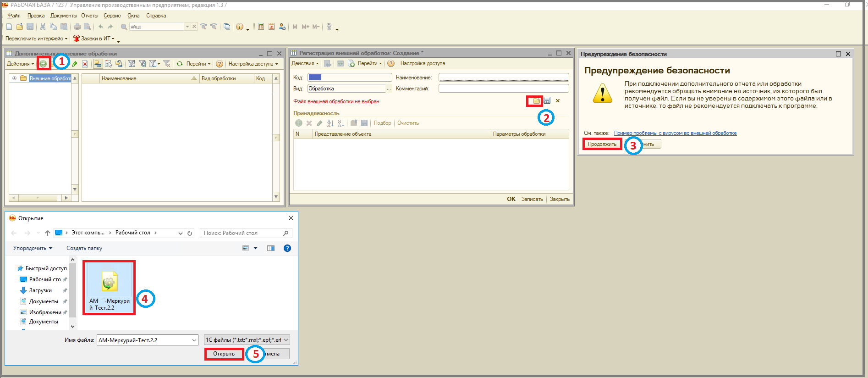Open the Сервис menu
This screenshot has height=378, width=868.
pyautogui.click(x=112, y=16)
